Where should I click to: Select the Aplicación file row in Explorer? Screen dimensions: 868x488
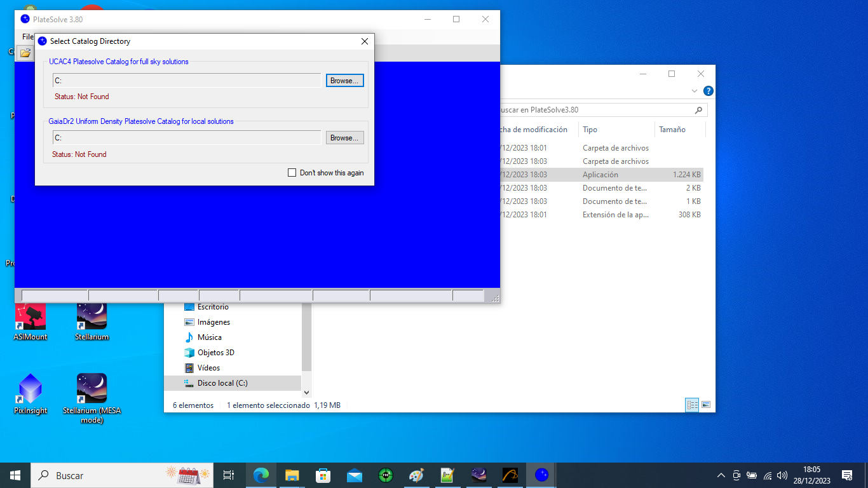[x=602, y=175]
